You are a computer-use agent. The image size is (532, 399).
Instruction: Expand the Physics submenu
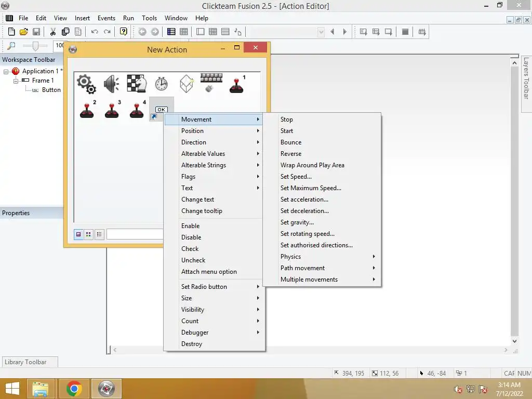pos(322,257)
